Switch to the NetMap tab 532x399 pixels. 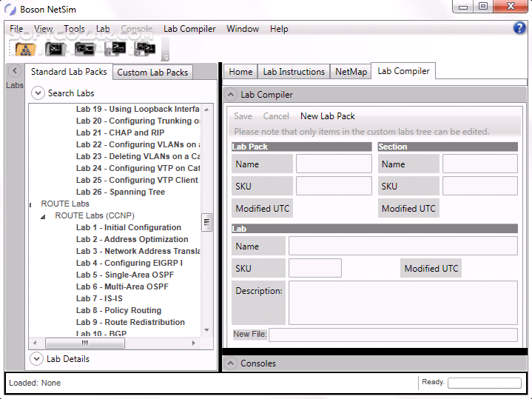pos(351,72)
